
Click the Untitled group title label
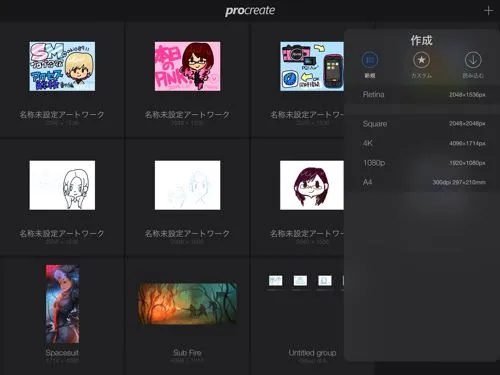pyautogui.click(x=312, y=353)
